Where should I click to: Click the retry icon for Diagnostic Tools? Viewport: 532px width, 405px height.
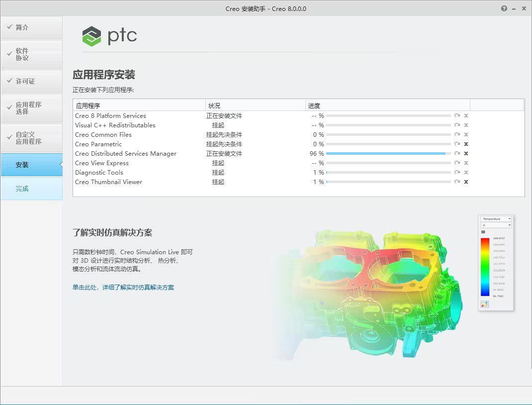pyautogui.click(x=457, y=173)
